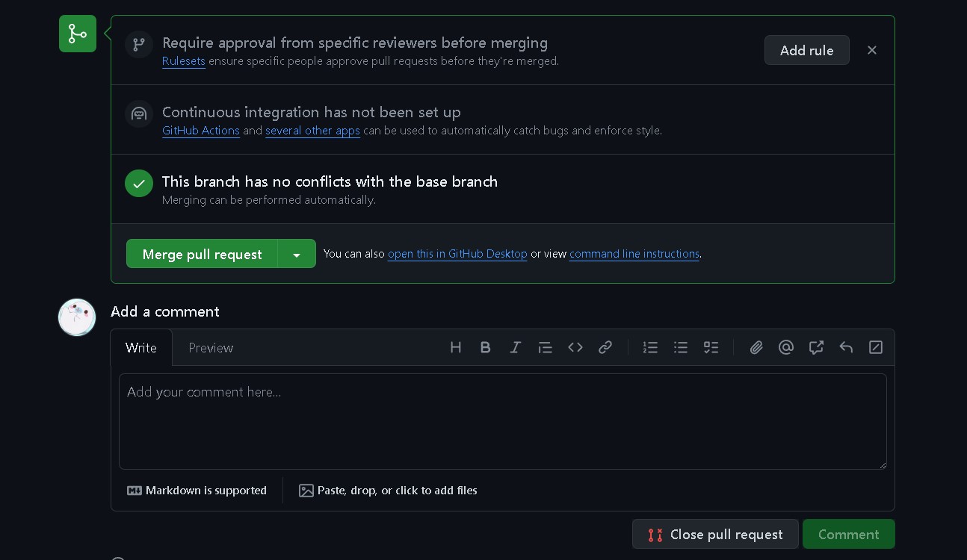967x560 pixels.
Task: Insert a quote block
Action: 545,347
